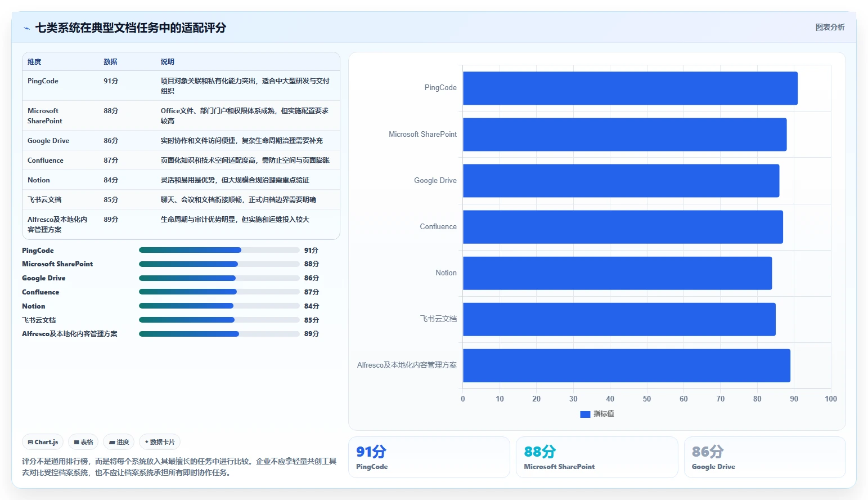Viewport: 868px width, 500px height.
Task: Click the 87分 progress list value
Action: [x=312, y=292]
